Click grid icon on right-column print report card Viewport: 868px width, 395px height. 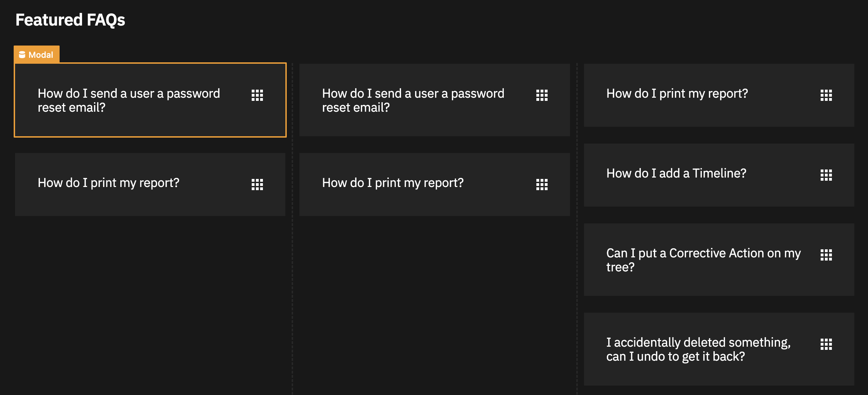[826, 95]
